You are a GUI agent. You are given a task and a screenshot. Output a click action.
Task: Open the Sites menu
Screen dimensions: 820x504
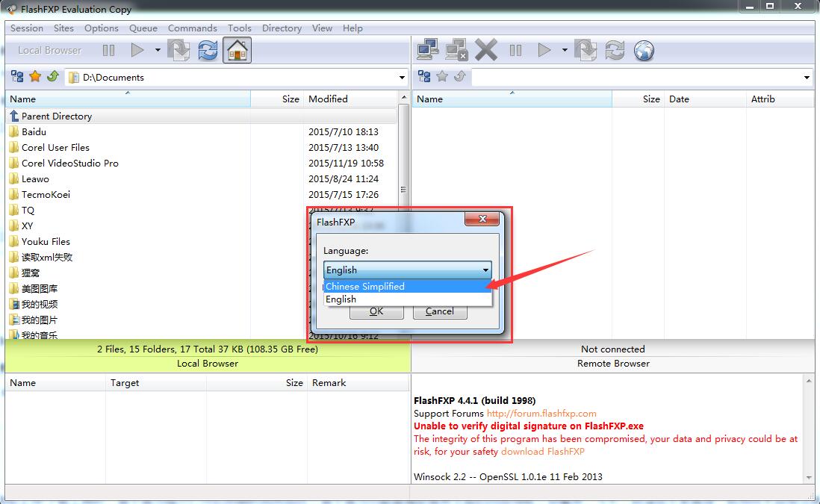click(x=63, y=28)
